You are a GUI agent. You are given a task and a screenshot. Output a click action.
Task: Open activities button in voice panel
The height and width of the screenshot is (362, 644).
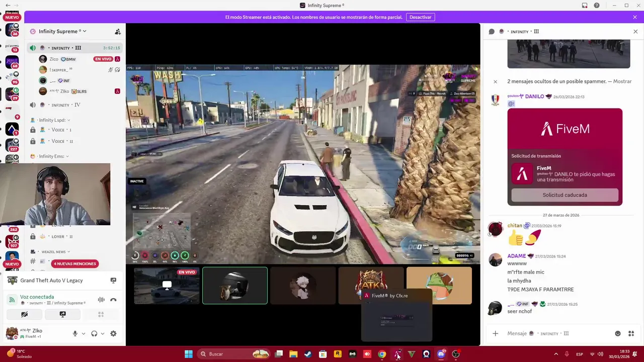coord(101,314)
